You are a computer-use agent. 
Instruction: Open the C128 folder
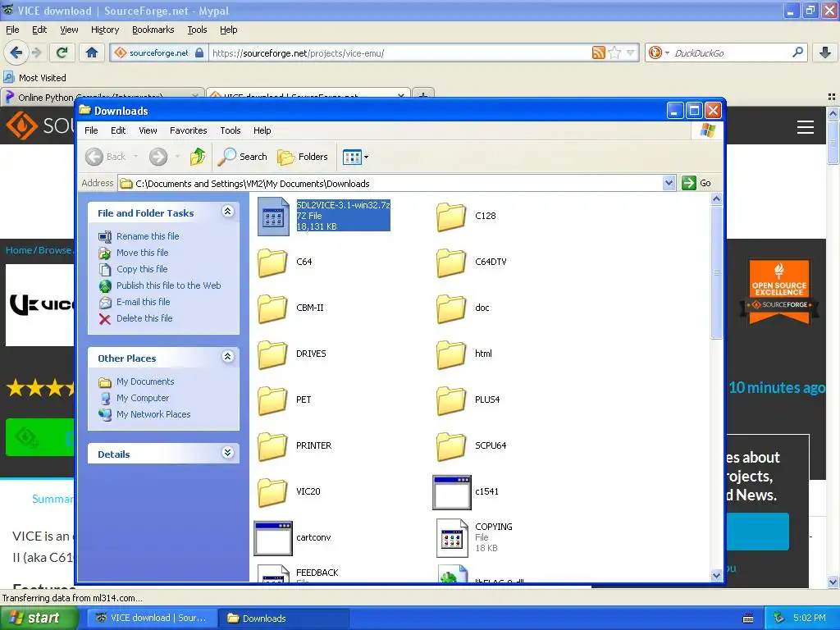[x=451, y=217]
